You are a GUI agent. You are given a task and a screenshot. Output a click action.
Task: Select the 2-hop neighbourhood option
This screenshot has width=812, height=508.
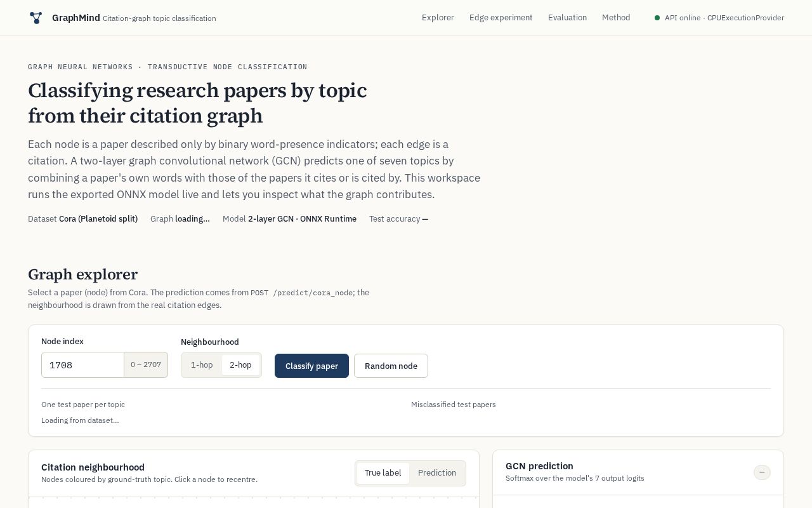(x=240, y=365)
